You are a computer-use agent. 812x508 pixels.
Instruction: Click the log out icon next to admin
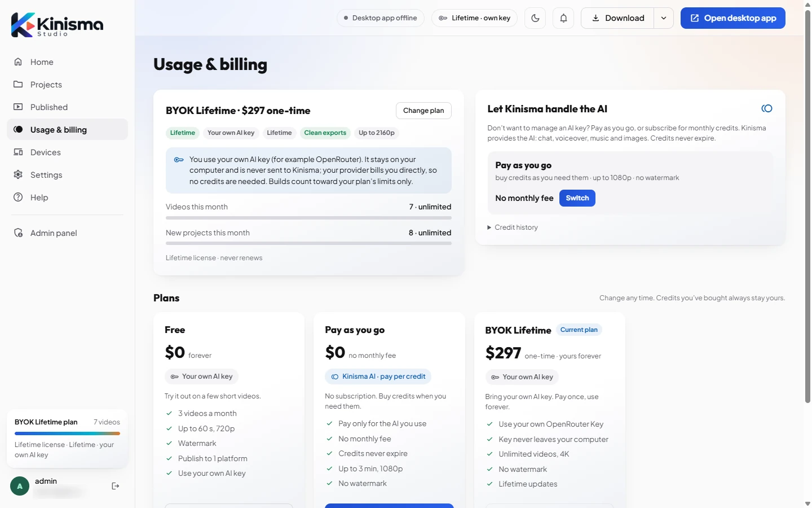pos(116,486)
